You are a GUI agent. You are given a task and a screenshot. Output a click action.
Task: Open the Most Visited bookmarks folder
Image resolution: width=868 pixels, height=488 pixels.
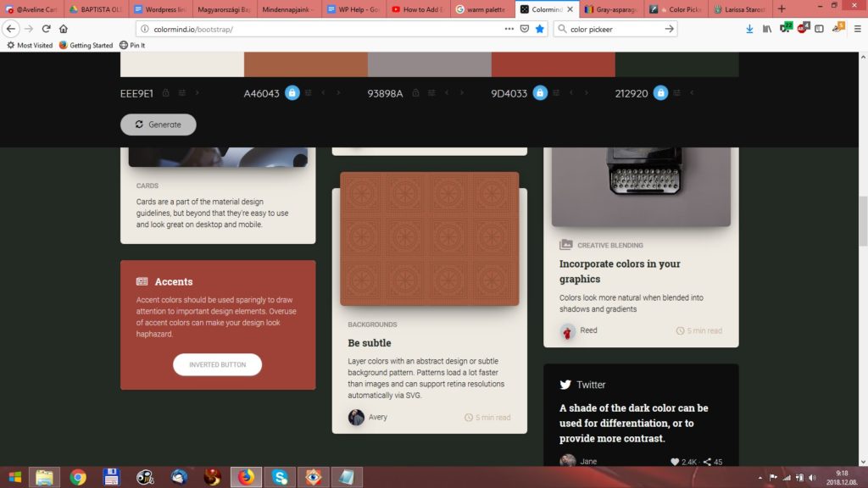(30, 46)
